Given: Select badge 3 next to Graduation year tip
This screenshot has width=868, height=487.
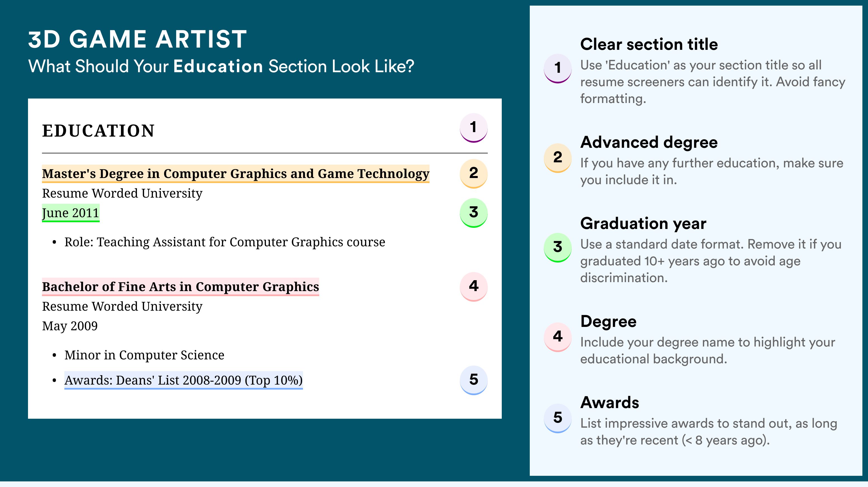Looking at the screenshot, I should pyautogui.click(x=557, y=247).
